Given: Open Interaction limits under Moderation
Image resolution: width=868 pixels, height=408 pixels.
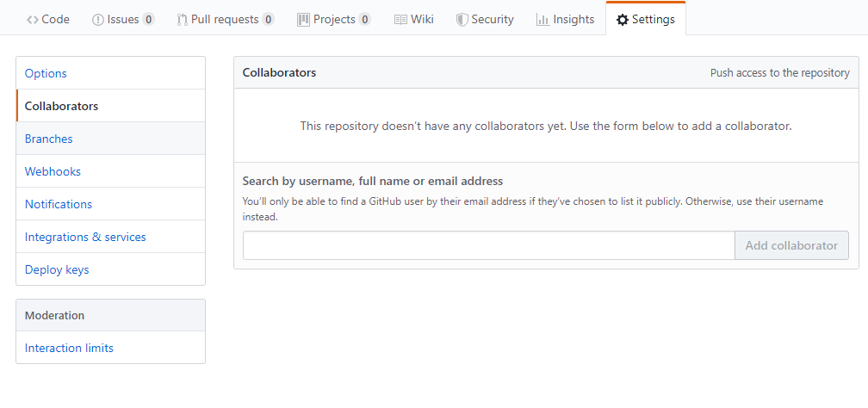Looking at the screenshot, I should (69, 348).
